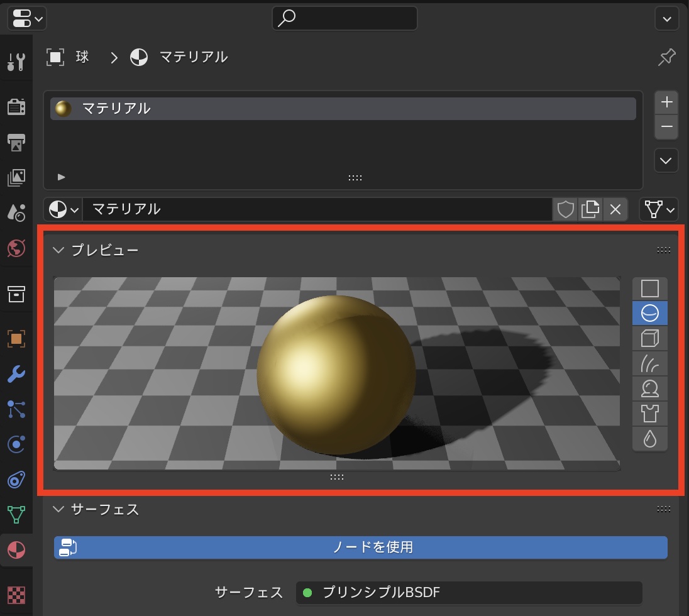
Task: Open the プリンシプルBSDF surface shader selector
Action: point(469,592)
